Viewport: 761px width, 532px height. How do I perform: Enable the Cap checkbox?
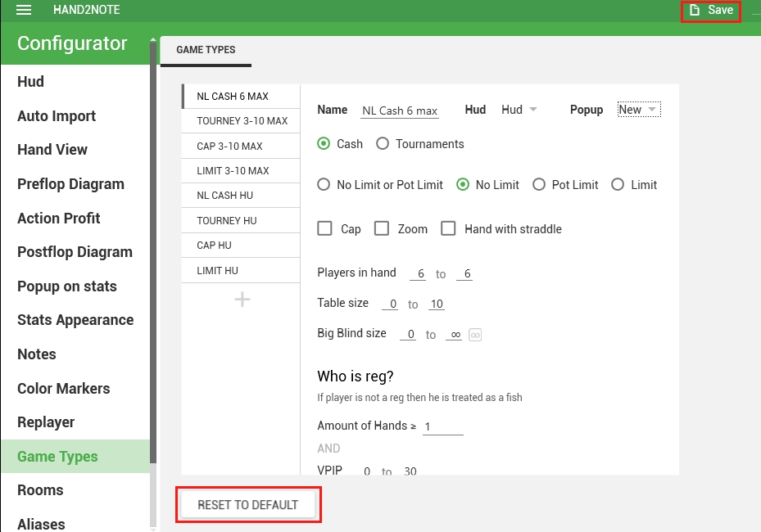[325, 229]
